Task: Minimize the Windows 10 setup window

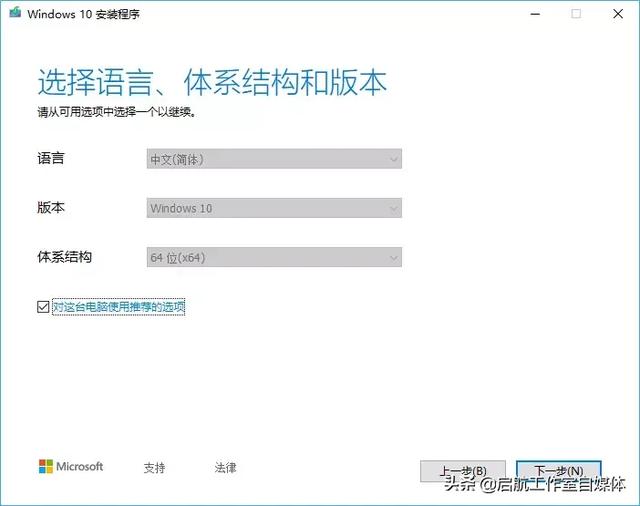Action: tap(535, 14)
